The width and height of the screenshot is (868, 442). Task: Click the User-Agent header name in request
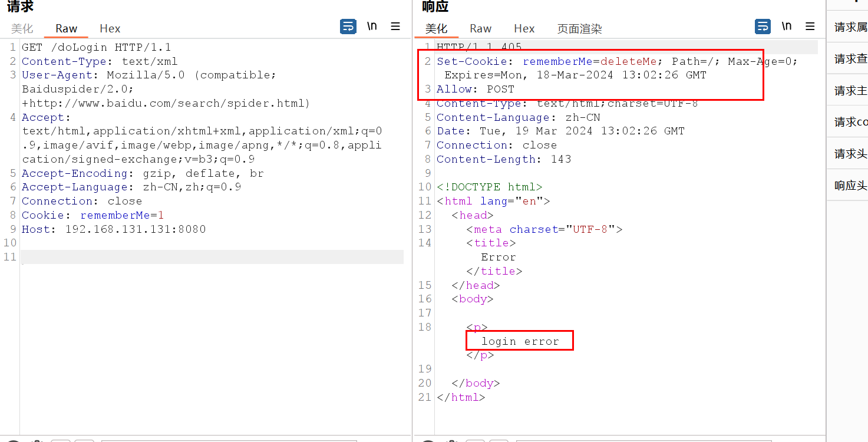coord(57,75)
